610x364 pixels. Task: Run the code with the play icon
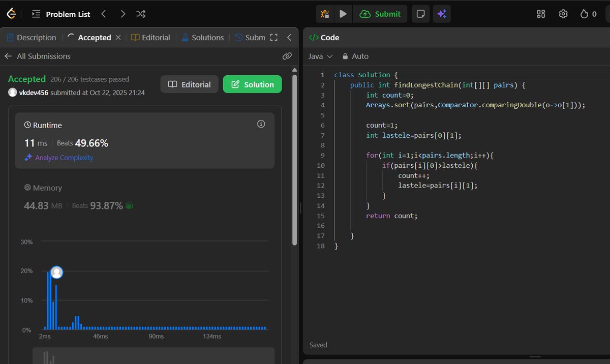(343, 14)
